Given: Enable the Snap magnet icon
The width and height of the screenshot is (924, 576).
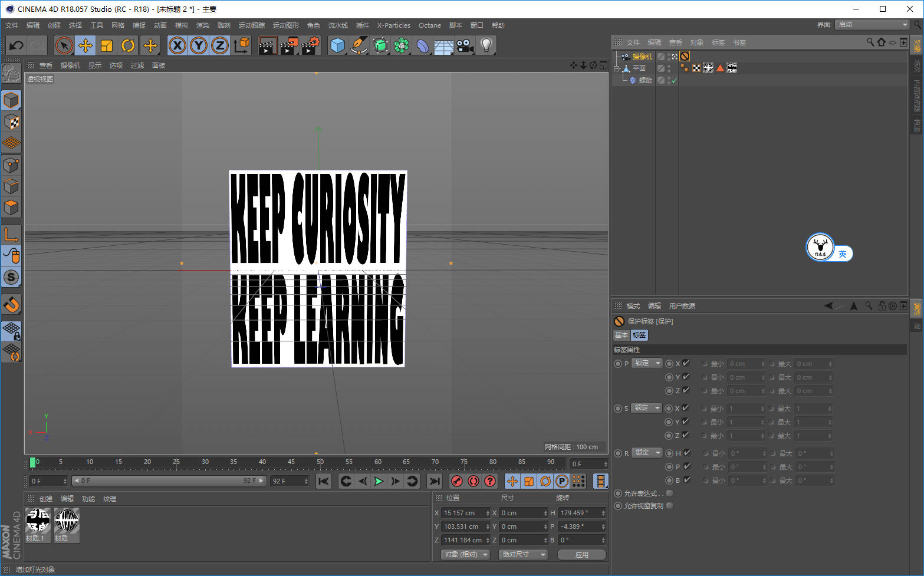Looking at the screenshot, I should coord(11,305).
